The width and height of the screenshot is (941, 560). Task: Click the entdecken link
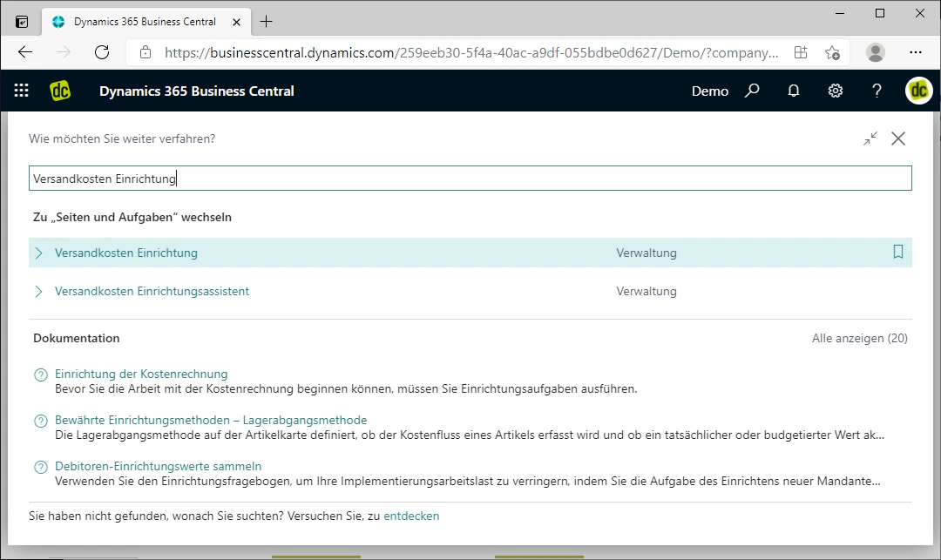[411, 516]
